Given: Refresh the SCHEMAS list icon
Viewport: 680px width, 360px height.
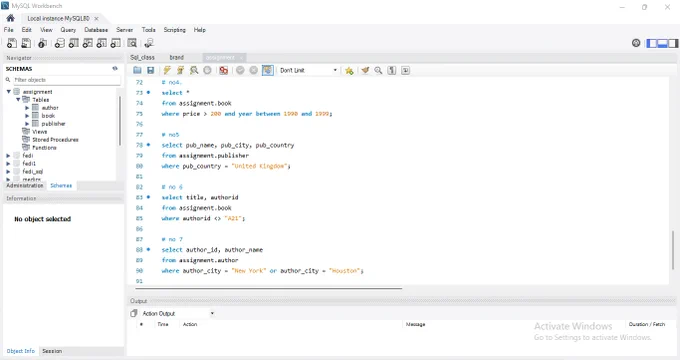Looking at the screenshot, I should point(115,69).
